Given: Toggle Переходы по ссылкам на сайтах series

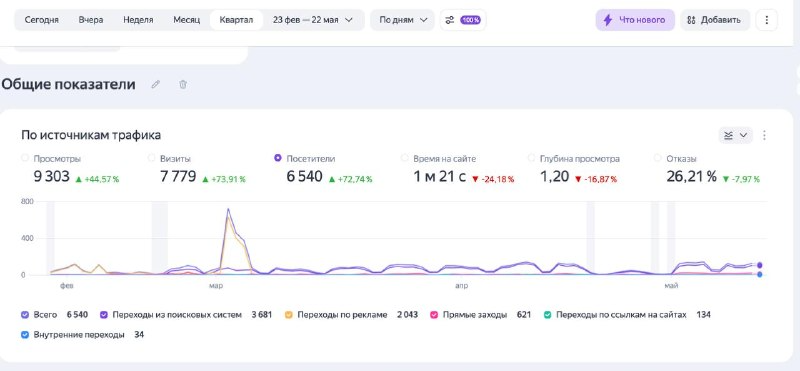Looking at the screenshot, I should click(x=547, y=315).
